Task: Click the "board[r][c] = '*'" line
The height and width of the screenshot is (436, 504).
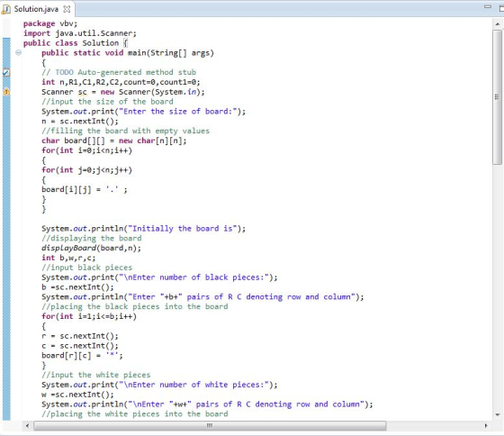Action: click(82, 356)
